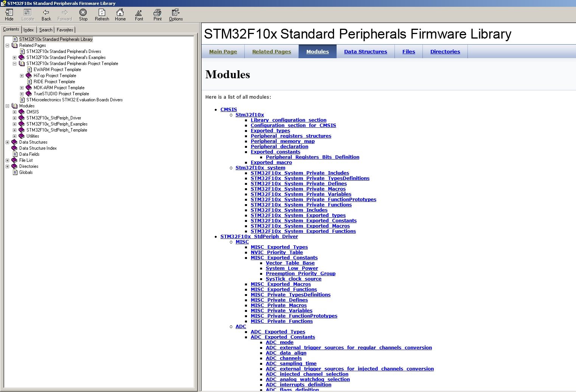Viewport: 576px width, 392px height.
Task: Switch to the Index tab
Action: pos(29,30)
